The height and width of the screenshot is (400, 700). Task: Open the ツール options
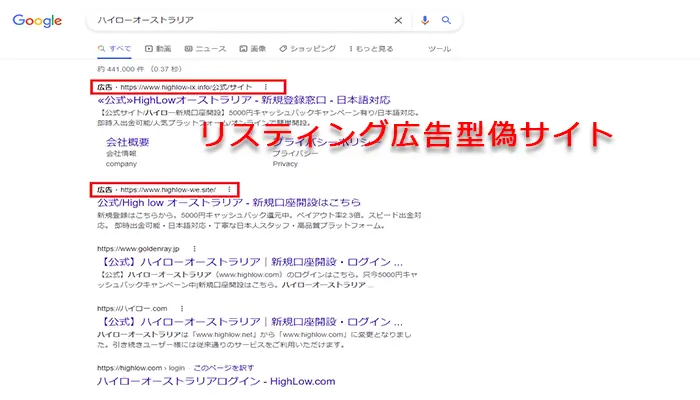pyautogui.click(x=439, y=49)
